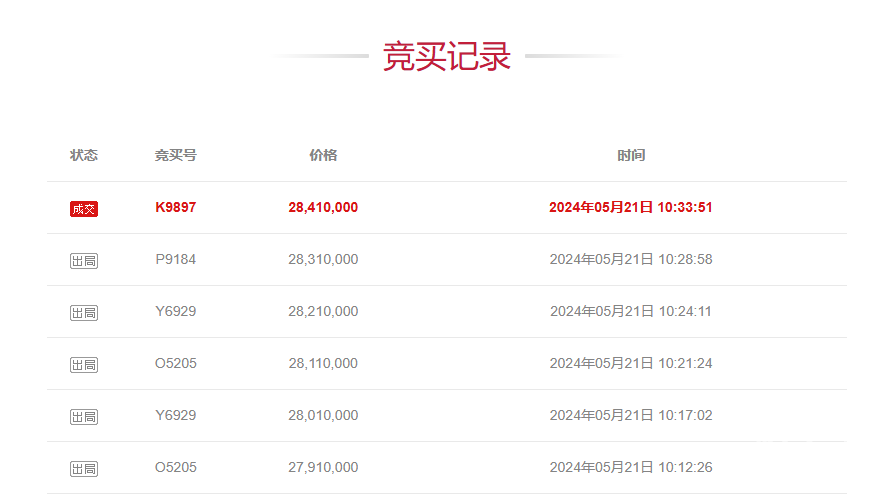
Task: Click the 出局 badge beside price 27,910,000
Action: click(x=84, y=468)
